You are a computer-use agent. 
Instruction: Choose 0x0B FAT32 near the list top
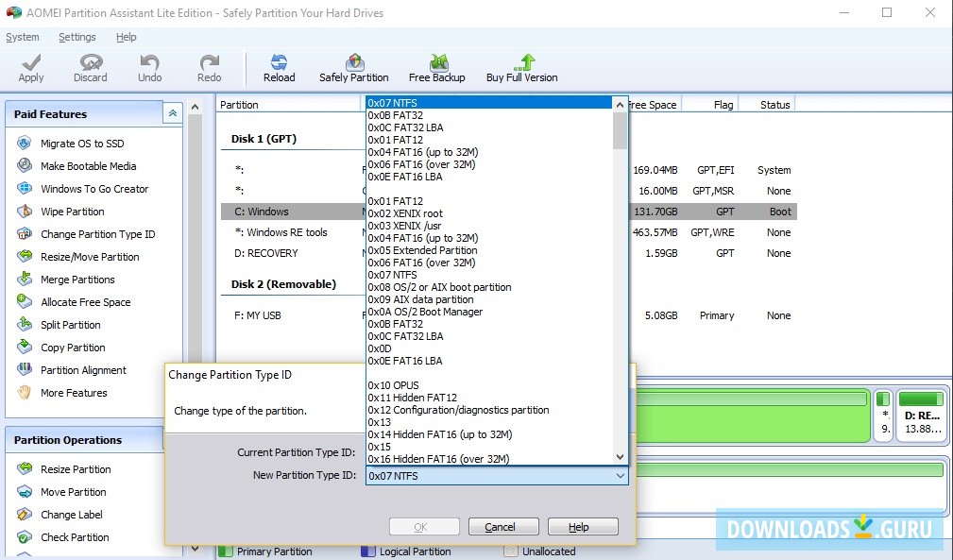click(x=489, y=115)
